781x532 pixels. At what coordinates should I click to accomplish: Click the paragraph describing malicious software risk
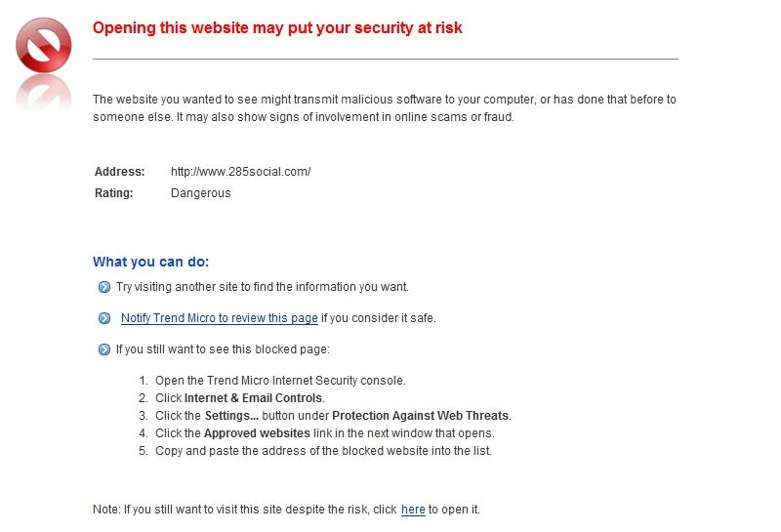(384, 108)
